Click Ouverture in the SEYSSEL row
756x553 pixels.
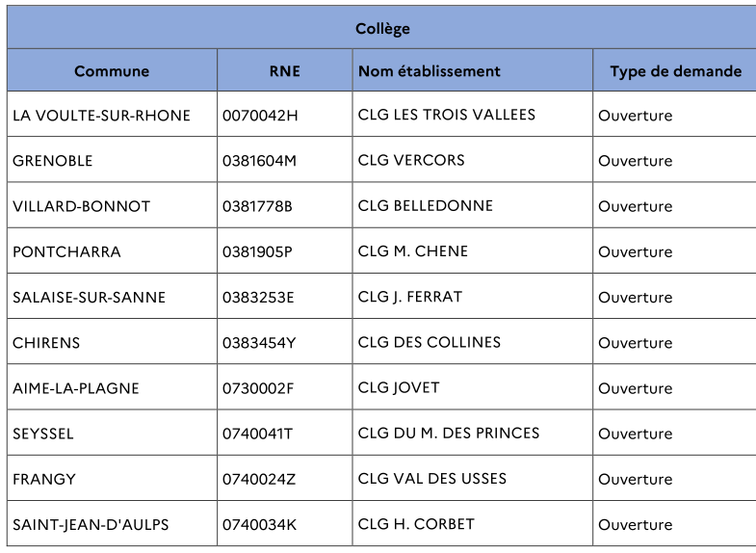[x=635, y=434]
